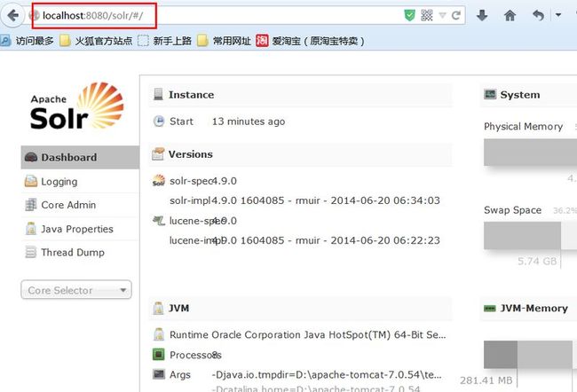Click the undo curved-arrow toolbar icon
Image resolution: width=577 pixels, height=392 pixels.
tap(538, 15)
